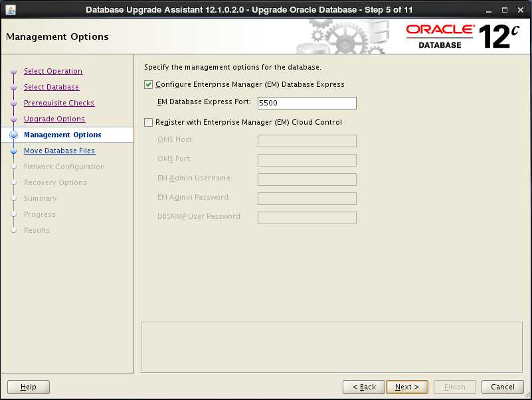The width and height of the screenshot is (532, 400).
Task: Go to Select Operation step
Action: 53,71
